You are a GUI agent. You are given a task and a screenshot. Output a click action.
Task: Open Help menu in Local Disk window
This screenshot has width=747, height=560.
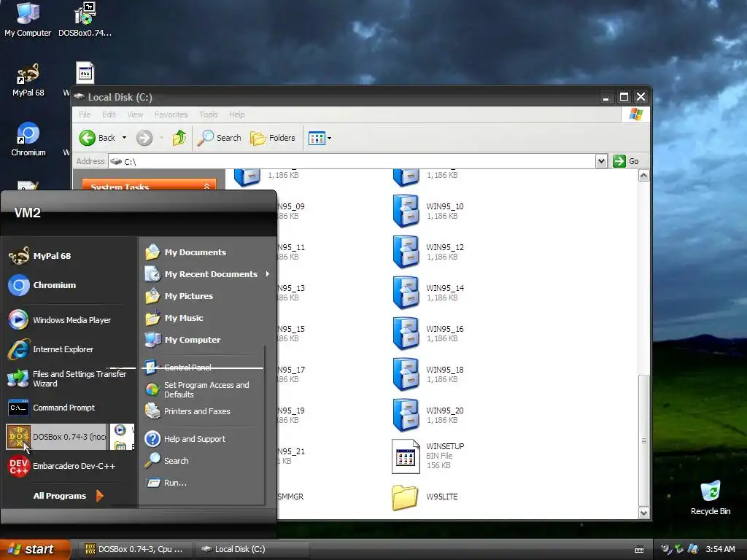click(237, 114)
